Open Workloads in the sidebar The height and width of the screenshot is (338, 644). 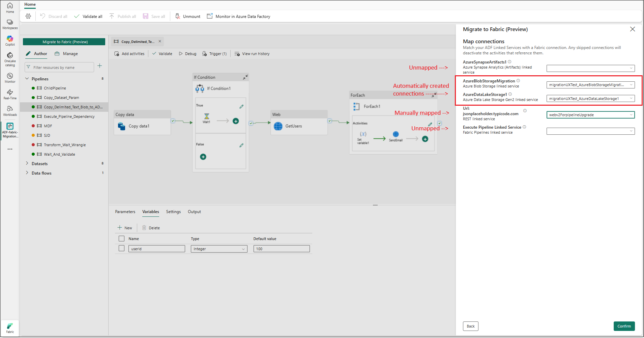click(10, 111)
